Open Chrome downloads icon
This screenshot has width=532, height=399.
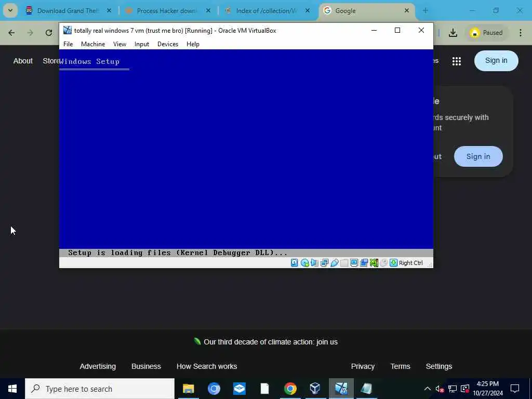(x=453, y=33)
